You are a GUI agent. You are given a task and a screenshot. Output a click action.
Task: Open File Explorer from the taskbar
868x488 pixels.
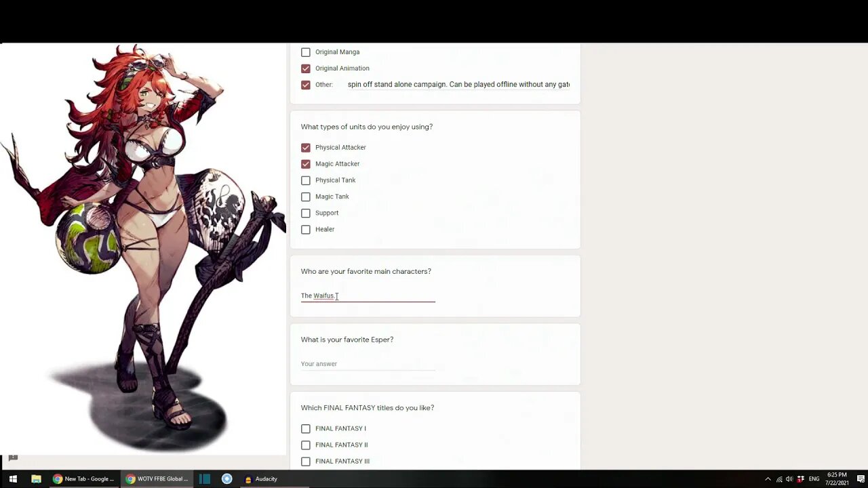click(x=36, y=479)
